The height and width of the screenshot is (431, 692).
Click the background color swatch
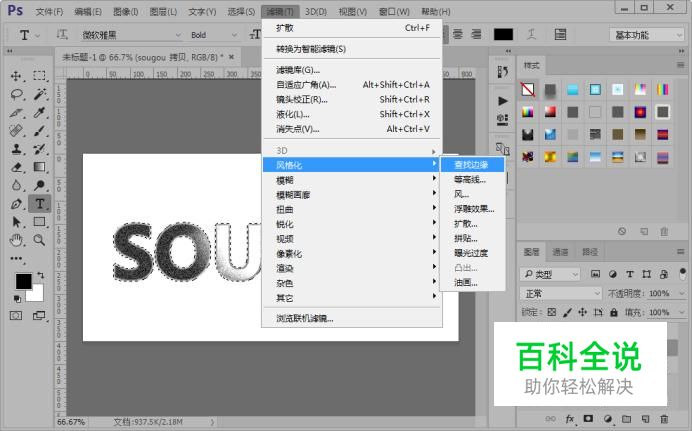click(x=37, y=295)
